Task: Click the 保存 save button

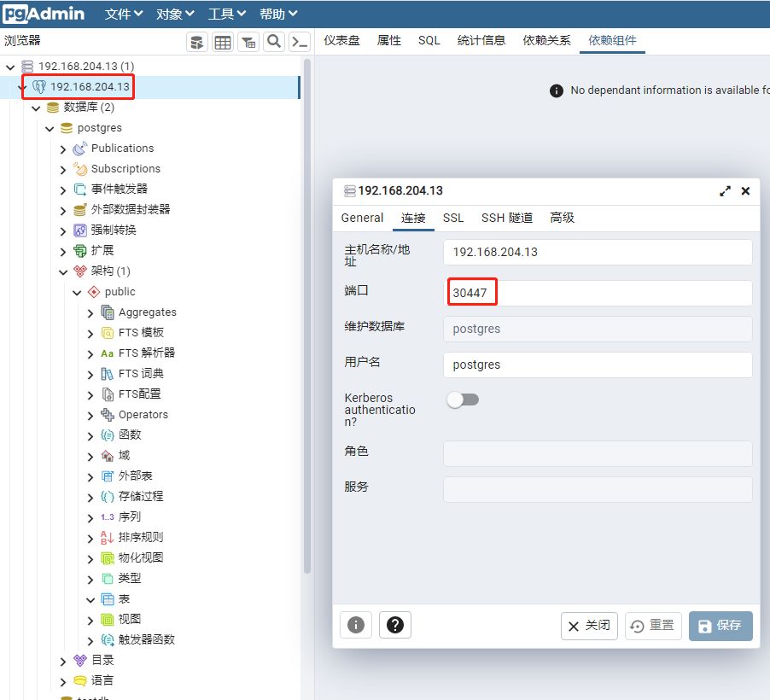Action: (720, 626)
